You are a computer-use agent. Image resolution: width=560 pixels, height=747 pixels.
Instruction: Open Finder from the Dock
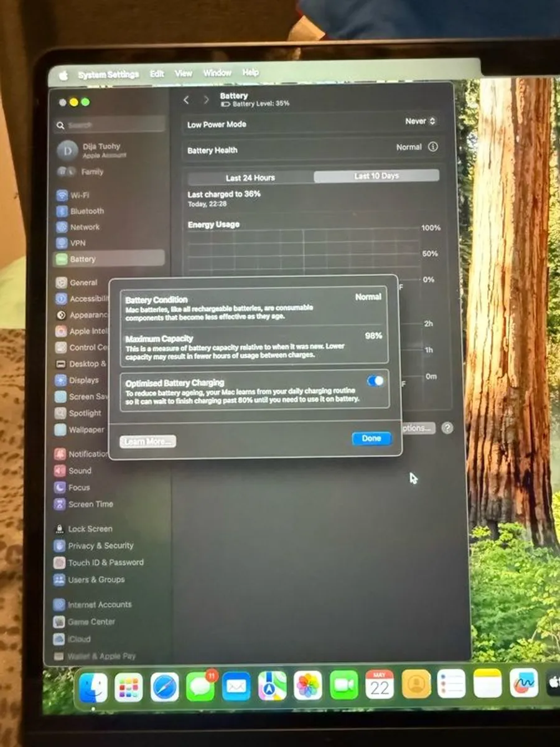click(93, 688)
